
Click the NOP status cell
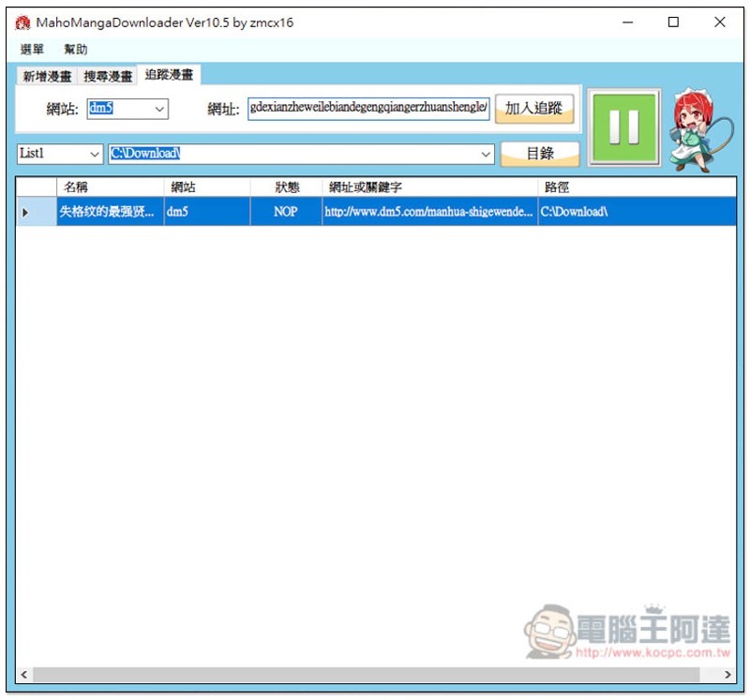(286, 212)
